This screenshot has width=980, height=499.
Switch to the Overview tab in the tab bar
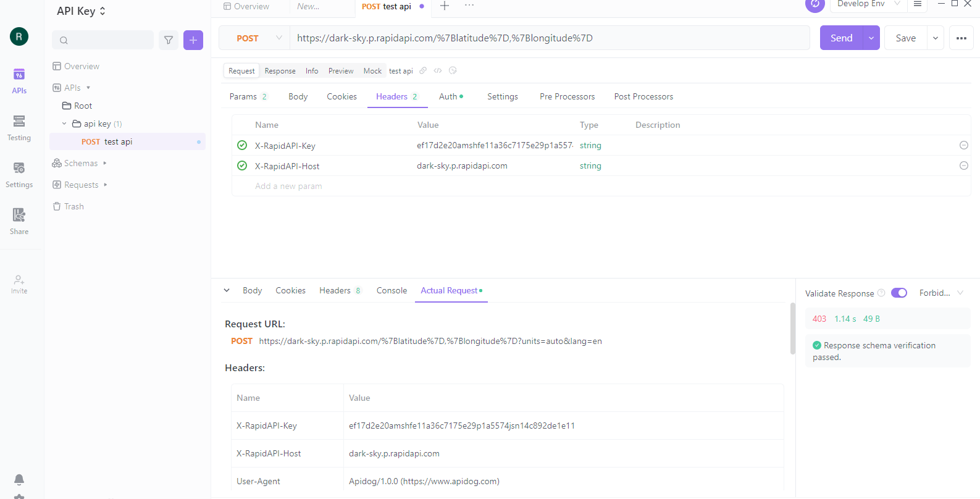point(246,6)
